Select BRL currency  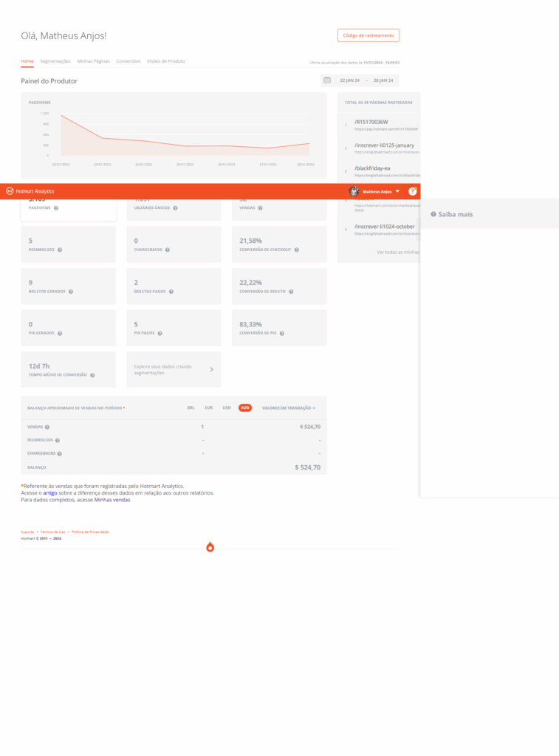coord(191,408)
